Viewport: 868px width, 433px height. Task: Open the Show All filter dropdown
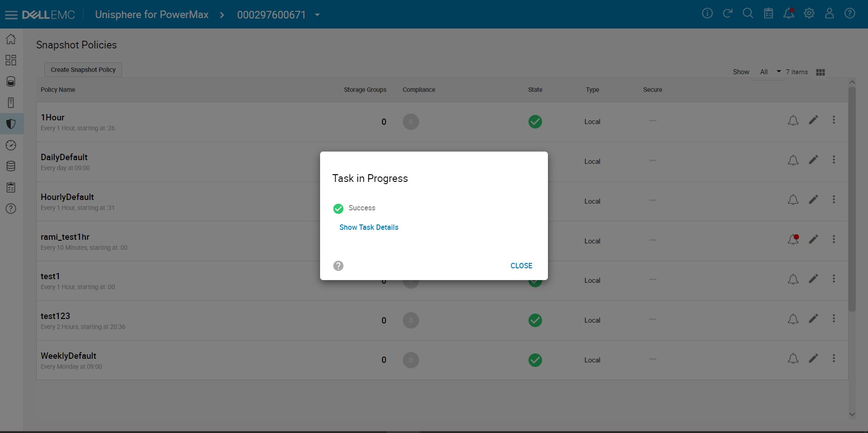pyautogui.click(x=769, y=71)
